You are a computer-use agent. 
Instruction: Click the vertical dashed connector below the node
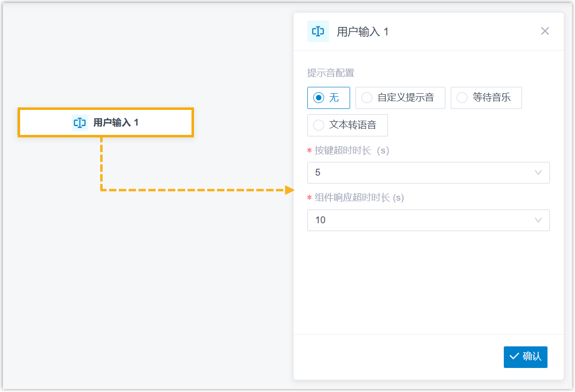tap(102, 162)
